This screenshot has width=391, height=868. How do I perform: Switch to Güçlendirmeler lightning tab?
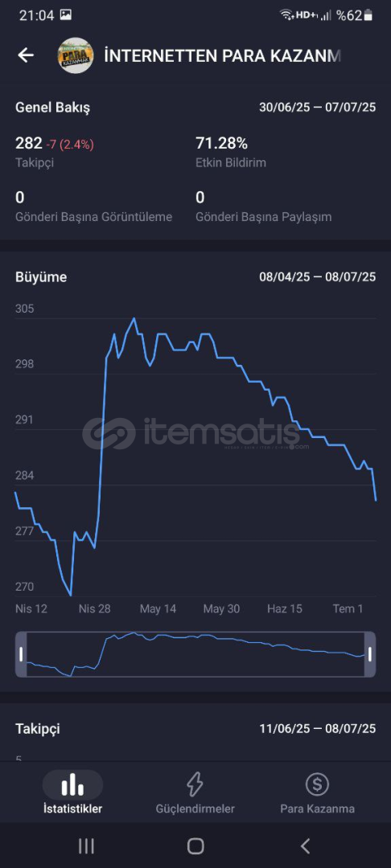195,792
